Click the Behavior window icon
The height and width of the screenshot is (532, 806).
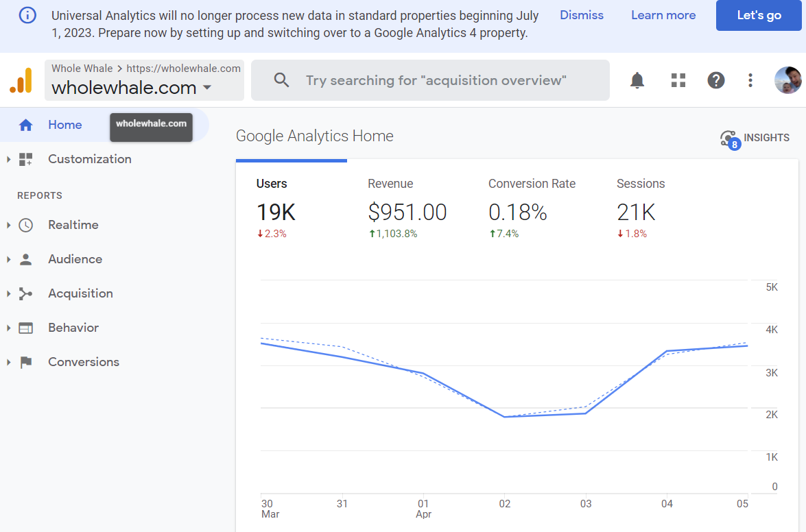pyautogui.click(x=25, y=328)
